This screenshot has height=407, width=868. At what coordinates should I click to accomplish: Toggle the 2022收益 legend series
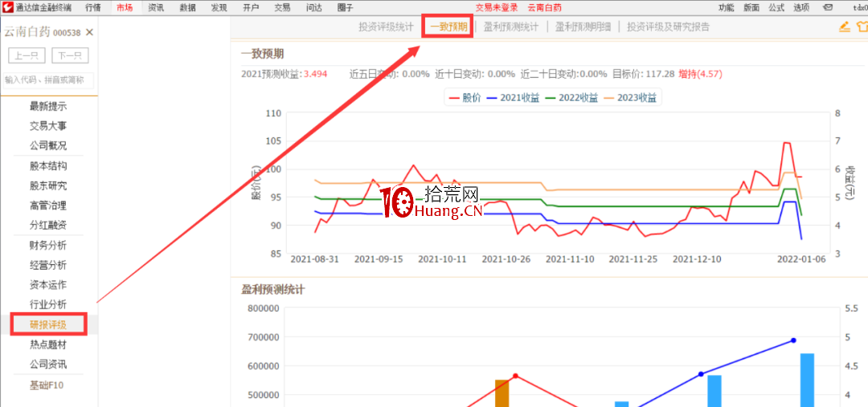click(x=572, y=99)
